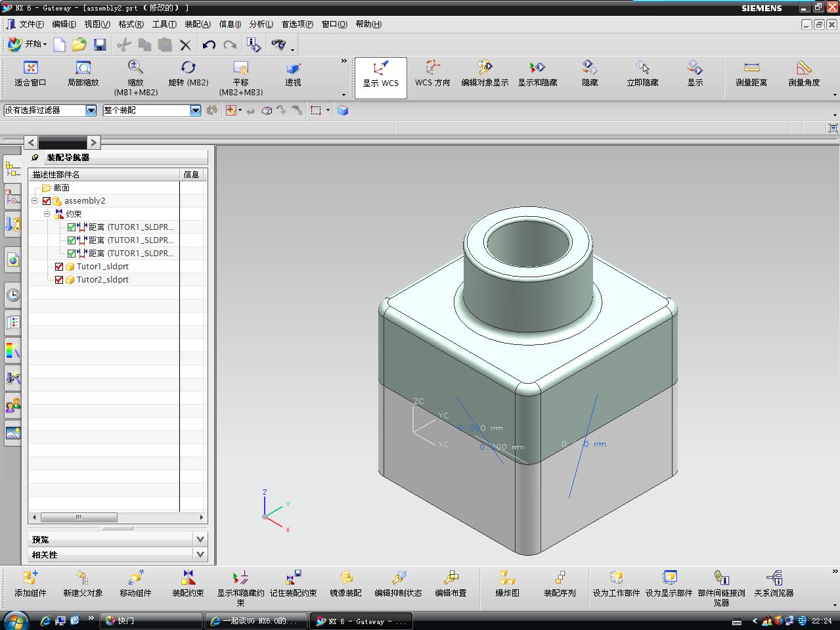The width and height of the screenshot is (840, 630).
Task: Collapse the assembly2 tree node
Action: tap(35, 201)
